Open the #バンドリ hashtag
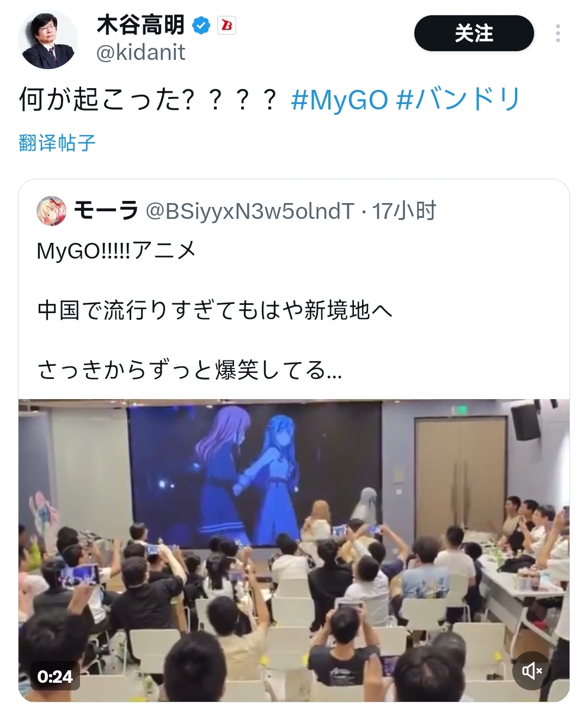 (x=459, y=100)
